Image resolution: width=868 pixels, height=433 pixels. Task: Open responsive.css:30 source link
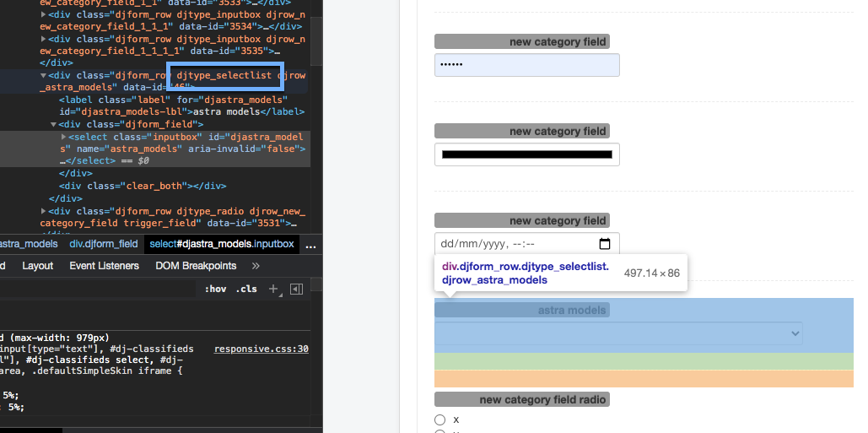pos(261,349)
